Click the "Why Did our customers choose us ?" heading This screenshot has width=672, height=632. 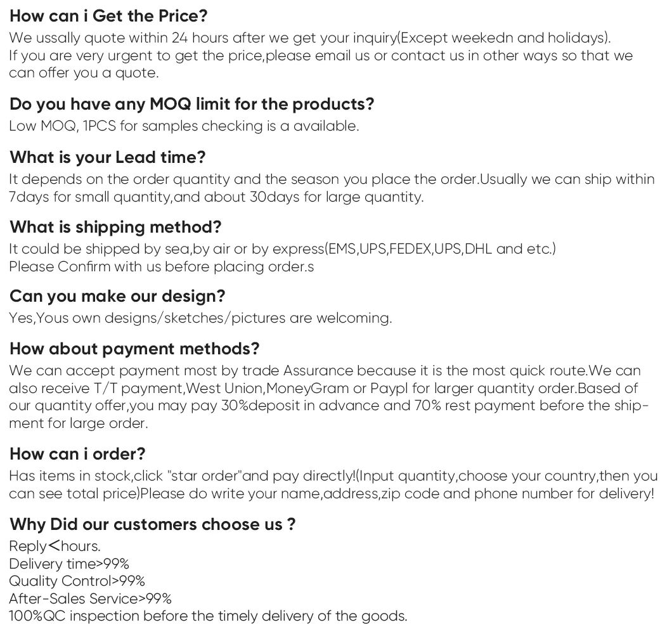coord(153,524)
